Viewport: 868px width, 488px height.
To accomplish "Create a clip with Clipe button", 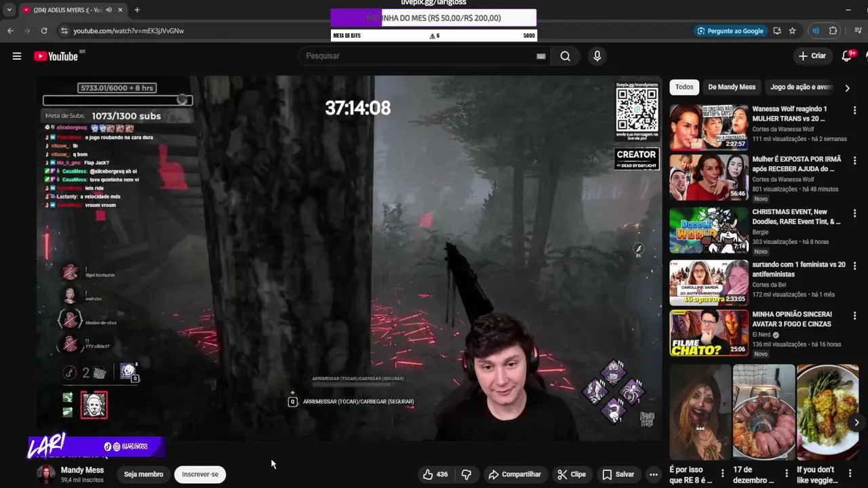I will pos(572,474).
